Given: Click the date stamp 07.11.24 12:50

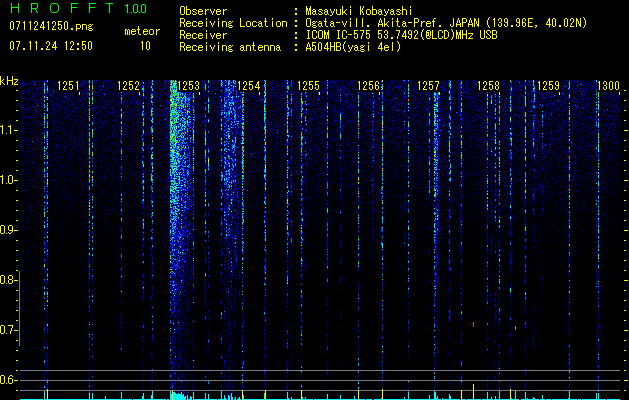Looking at the screenshot, I should 51,46.
